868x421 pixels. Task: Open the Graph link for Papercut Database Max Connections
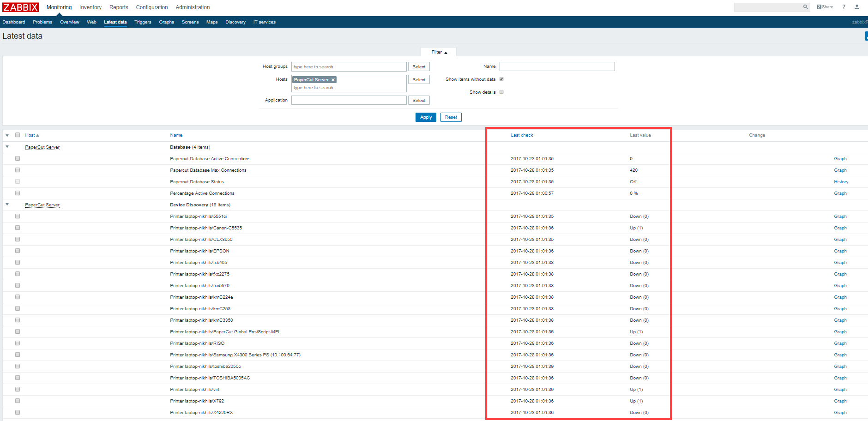(x=840, y=170)
